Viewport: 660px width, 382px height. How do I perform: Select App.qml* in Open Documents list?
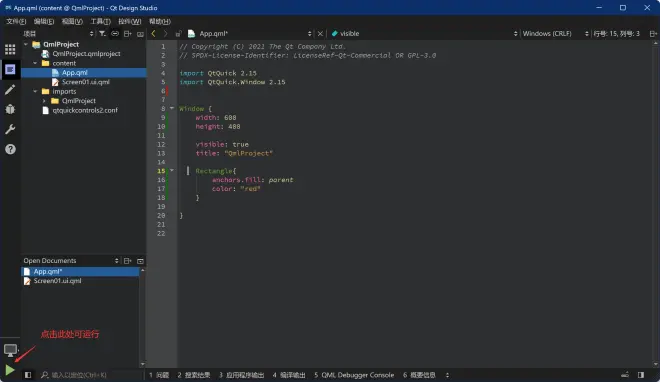80,271
